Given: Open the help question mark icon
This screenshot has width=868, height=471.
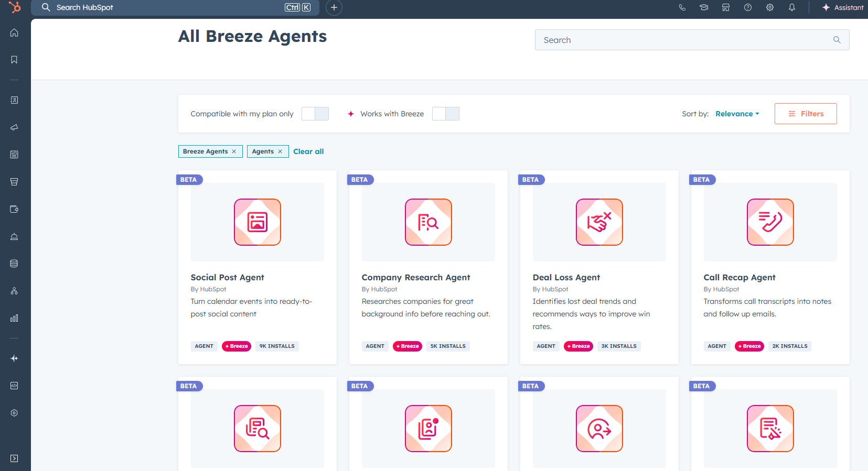Looking at the screenshot, I should (x=748, y=7).
